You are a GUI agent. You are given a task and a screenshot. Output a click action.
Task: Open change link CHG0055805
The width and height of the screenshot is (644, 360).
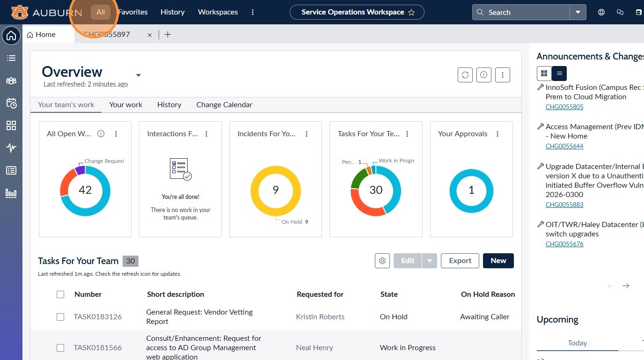[564, 107]
